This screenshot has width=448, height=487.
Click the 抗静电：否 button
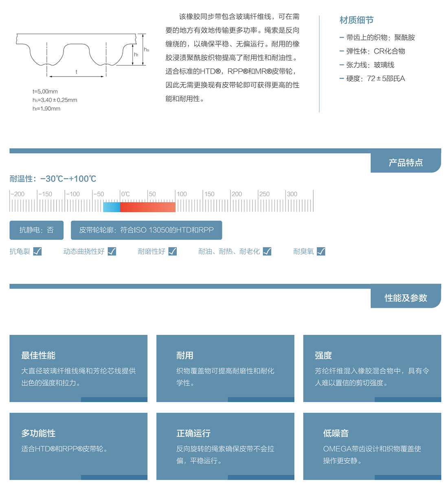(37, 230)
